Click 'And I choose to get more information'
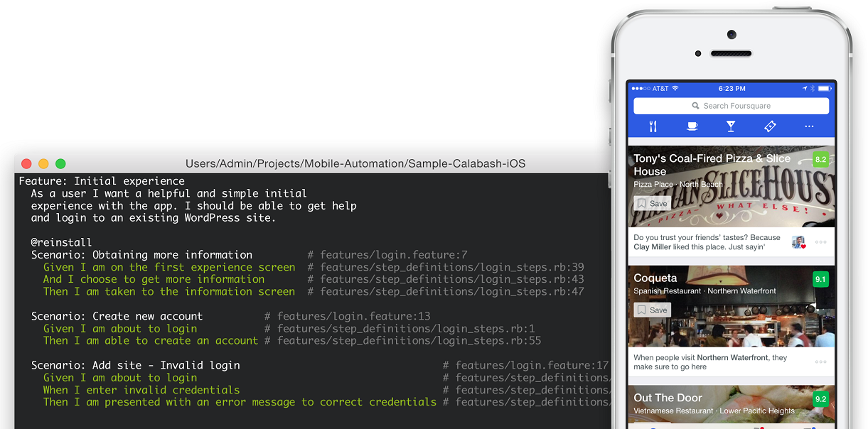Viewport: 868px width, 429px height. 154,279
